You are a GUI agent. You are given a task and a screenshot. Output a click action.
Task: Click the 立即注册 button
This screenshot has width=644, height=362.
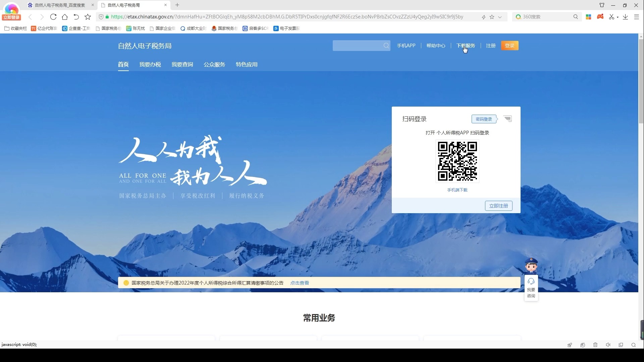coord(498,205)
